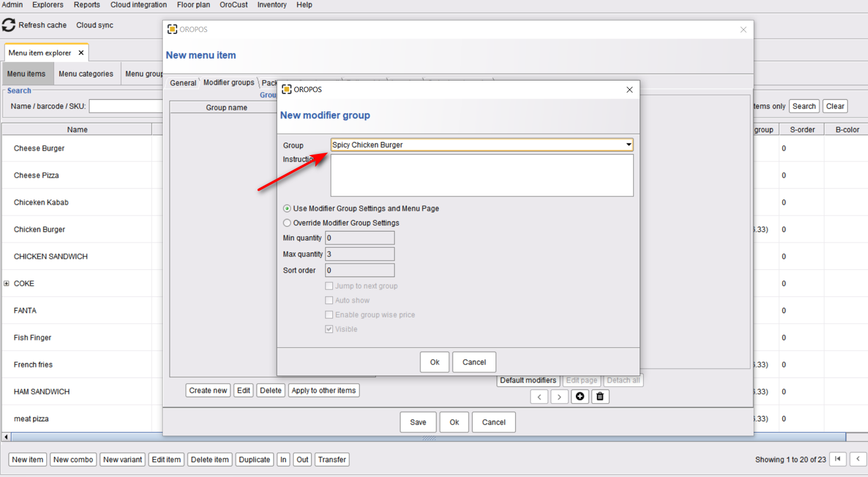Click the Delete item button
Viewport: 868px width, 477px height.
(x=210, y=460)
